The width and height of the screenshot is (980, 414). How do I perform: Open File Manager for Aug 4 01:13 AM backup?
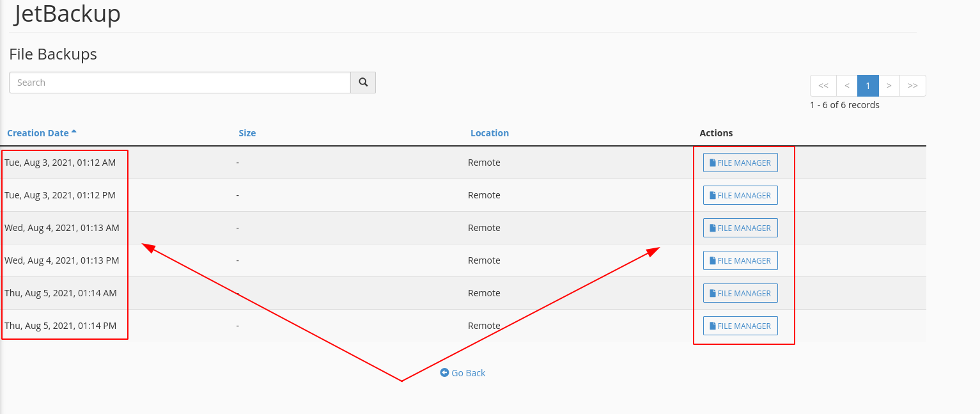[740, 228]
